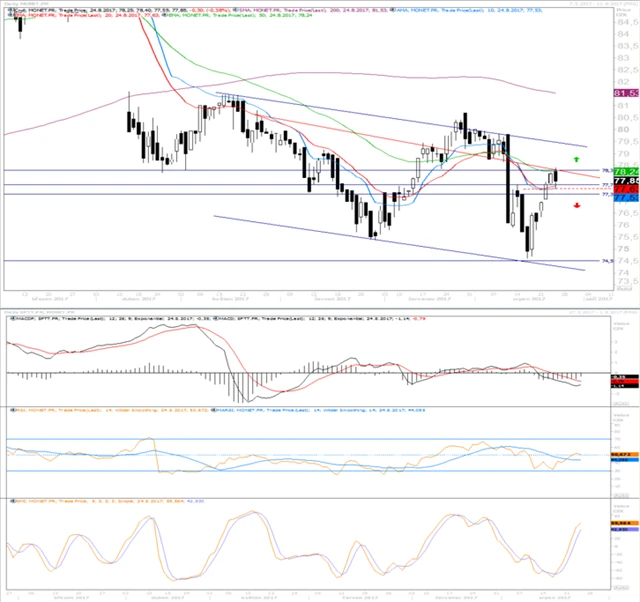Click the black 77.86 last price tag
The height and width of the screenshot is (602, 640).
pyautogui.click(x=626, y=181)
